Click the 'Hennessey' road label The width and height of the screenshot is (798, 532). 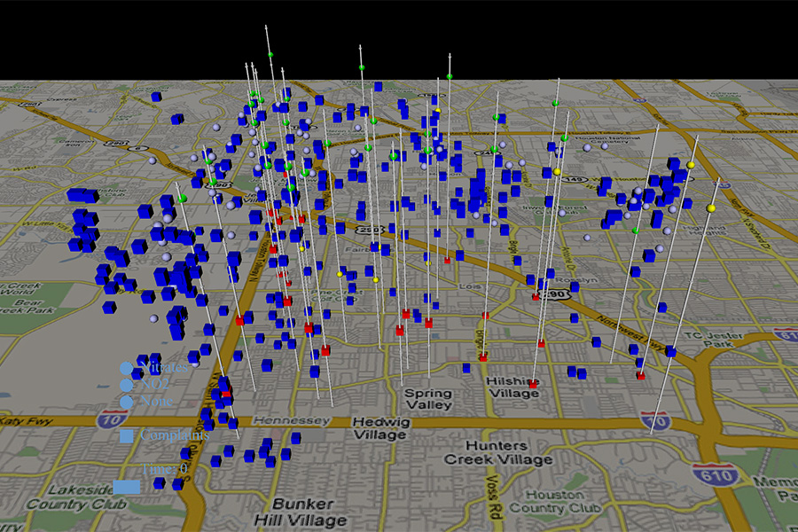point(292,421)
